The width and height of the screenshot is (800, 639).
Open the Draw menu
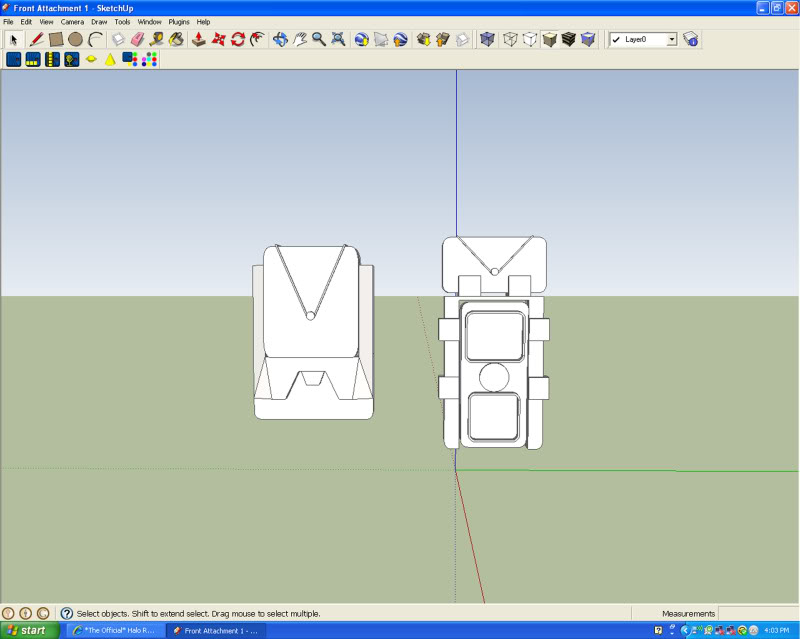point(99,22)
